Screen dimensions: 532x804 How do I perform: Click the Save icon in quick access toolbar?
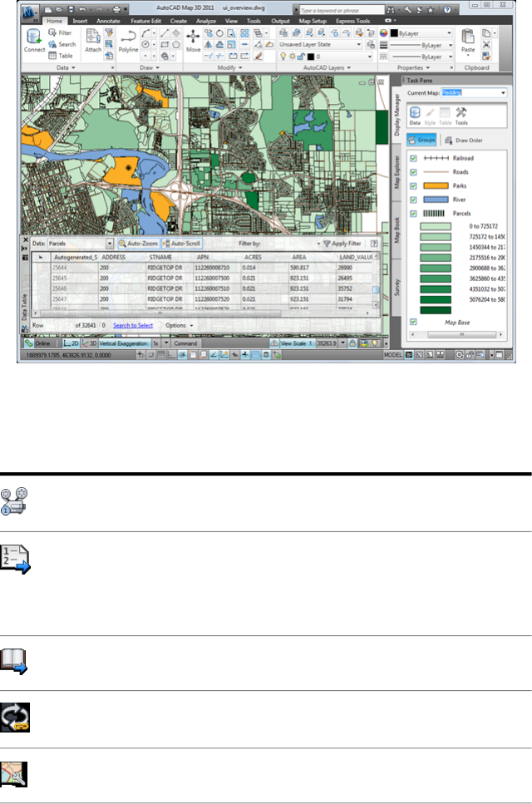pos(71,9)
